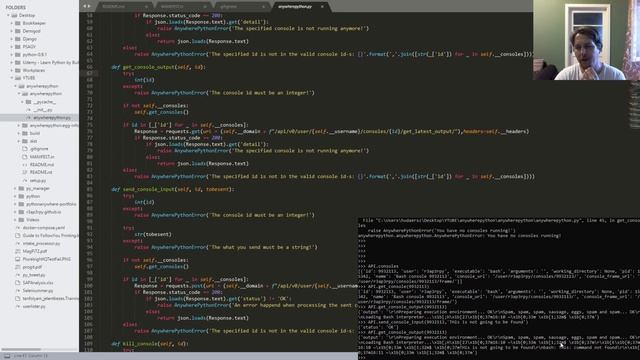Click the sidebar horizontal scrollbar

21,349
